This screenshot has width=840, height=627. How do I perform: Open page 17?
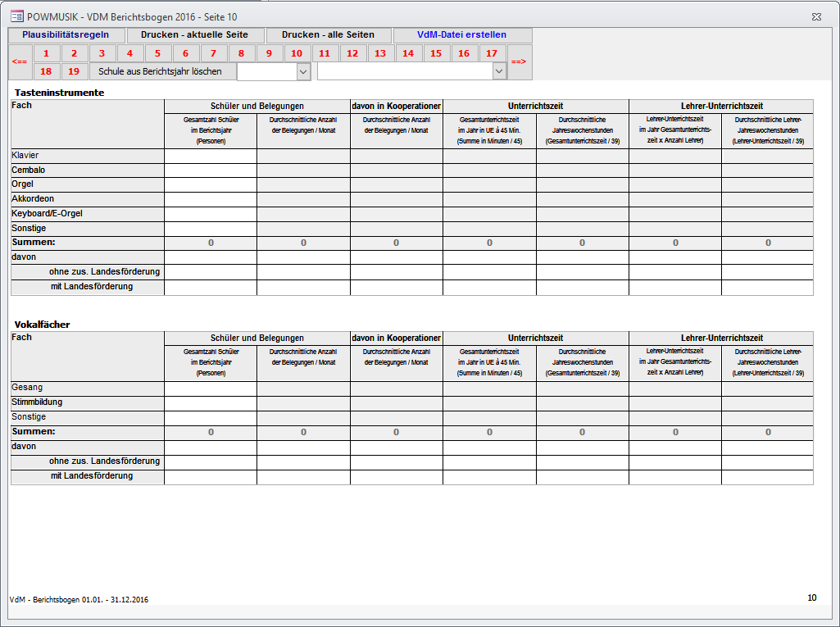(492, 53)
